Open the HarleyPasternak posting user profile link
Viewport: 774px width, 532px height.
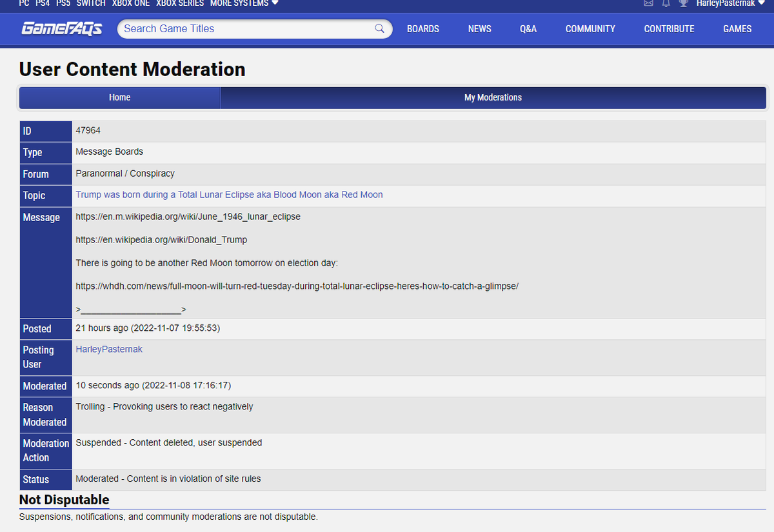(109, 349)
